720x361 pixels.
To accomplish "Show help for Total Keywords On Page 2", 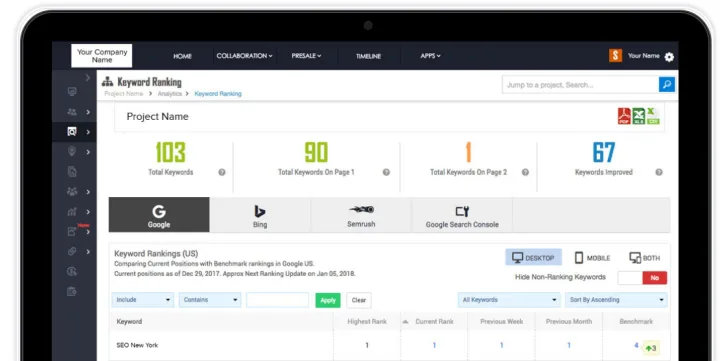I will click(x=525, y=172).
